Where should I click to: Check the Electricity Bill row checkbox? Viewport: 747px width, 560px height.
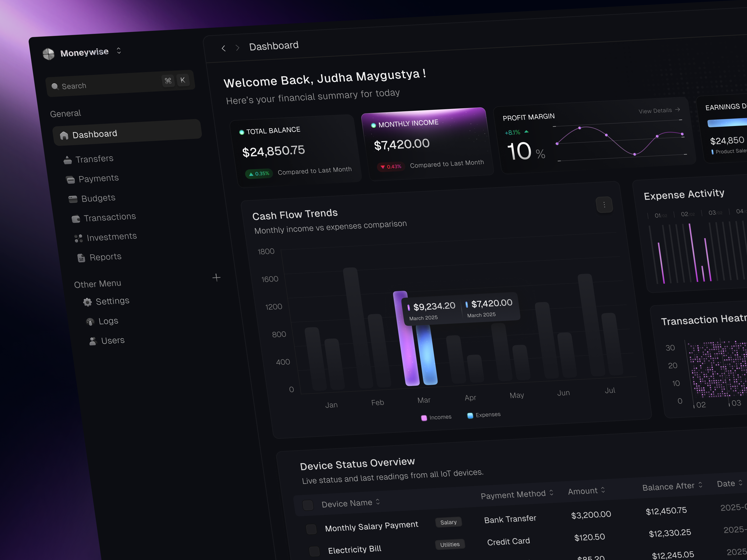(x=314, y=551)
